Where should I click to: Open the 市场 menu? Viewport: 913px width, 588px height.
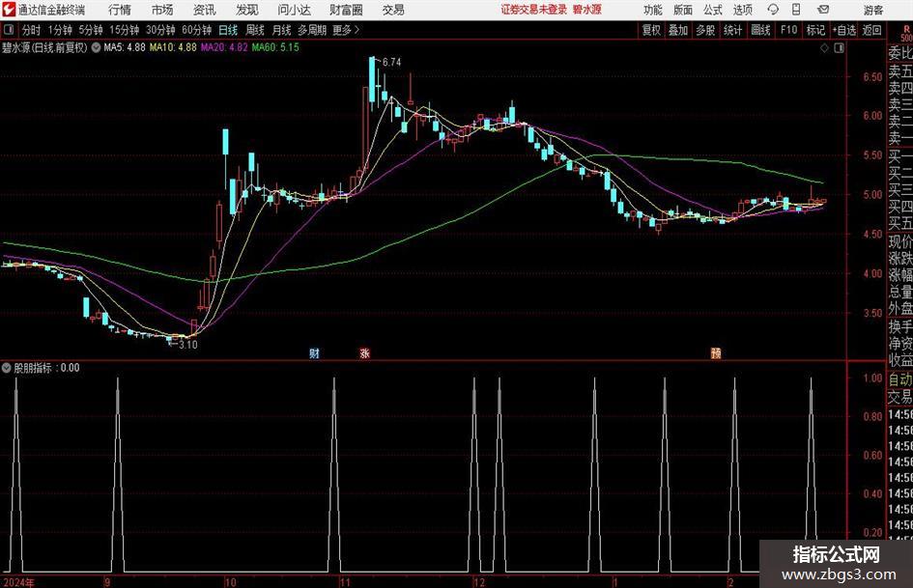click(162, 10)
